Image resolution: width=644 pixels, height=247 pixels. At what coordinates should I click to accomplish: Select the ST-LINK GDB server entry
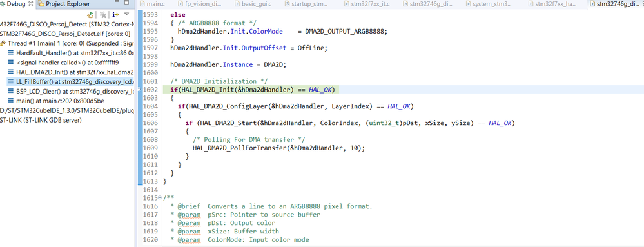tap(41, 120)
